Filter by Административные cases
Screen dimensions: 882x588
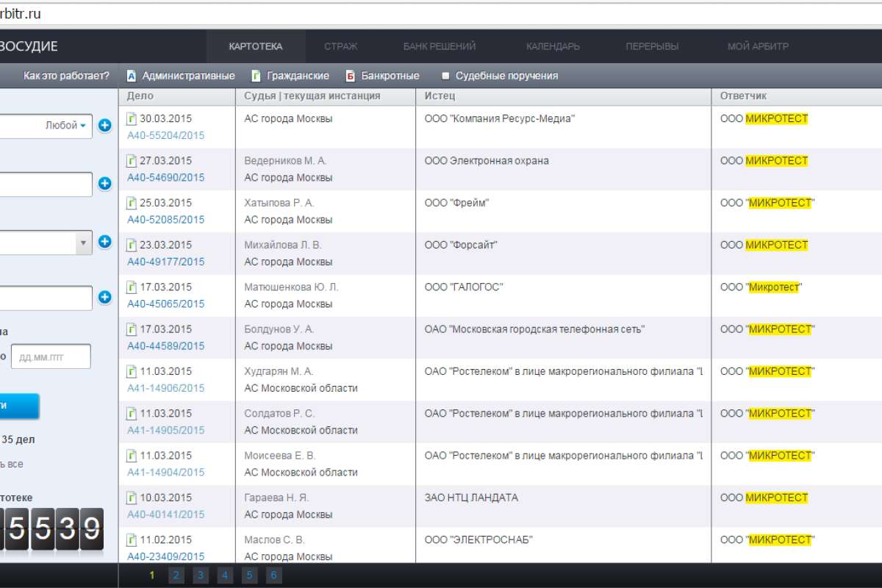point(181,76)
